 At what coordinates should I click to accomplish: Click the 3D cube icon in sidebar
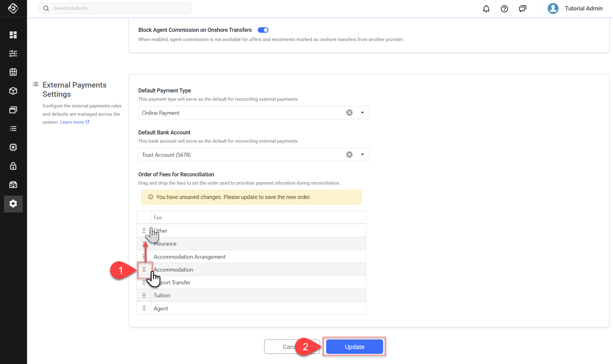(x=13, y=91)
